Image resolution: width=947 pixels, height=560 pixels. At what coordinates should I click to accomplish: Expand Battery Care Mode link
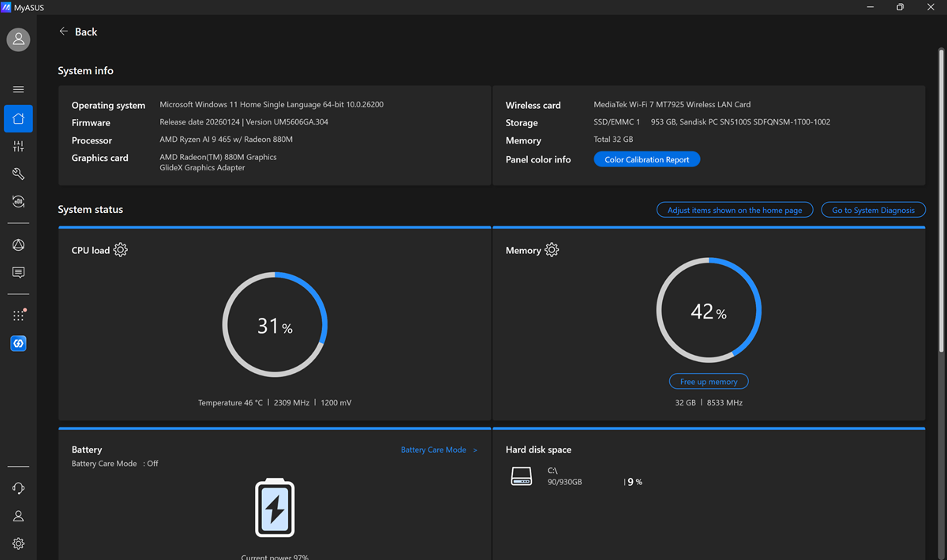[439, 450]
